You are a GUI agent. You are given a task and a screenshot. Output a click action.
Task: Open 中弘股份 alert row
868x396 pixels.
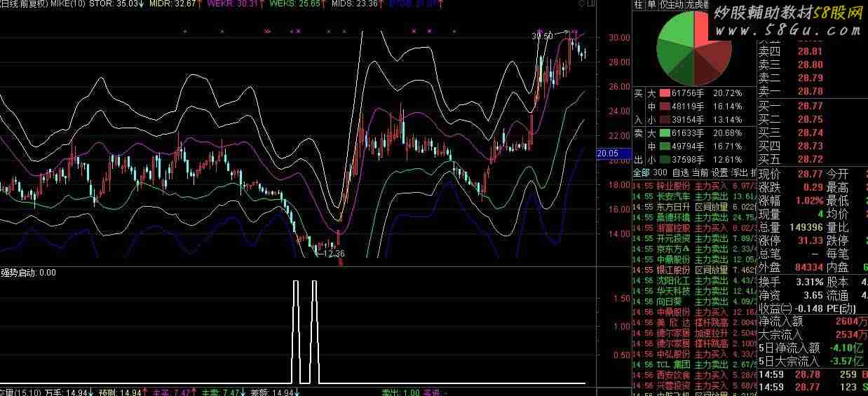click(x=694, y=354)
